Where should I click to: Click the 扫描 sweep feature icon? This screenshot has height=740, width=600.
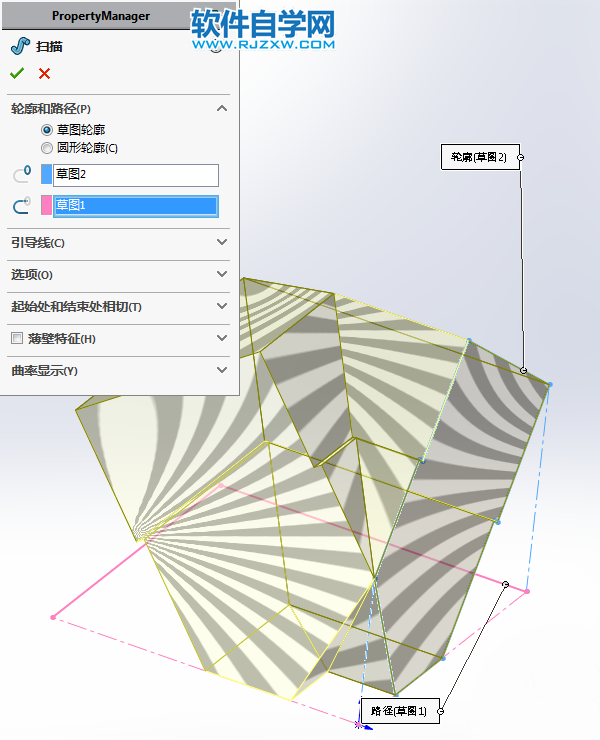pyautogui.click(x=20, y=46)
